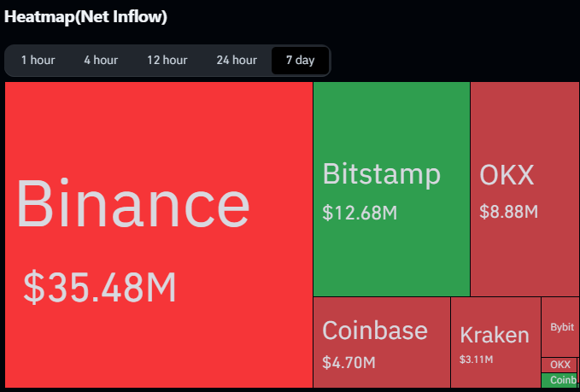The image size is (580, 392).
Task: Click the $3.11M Kraken value
Action: point(476,360)
